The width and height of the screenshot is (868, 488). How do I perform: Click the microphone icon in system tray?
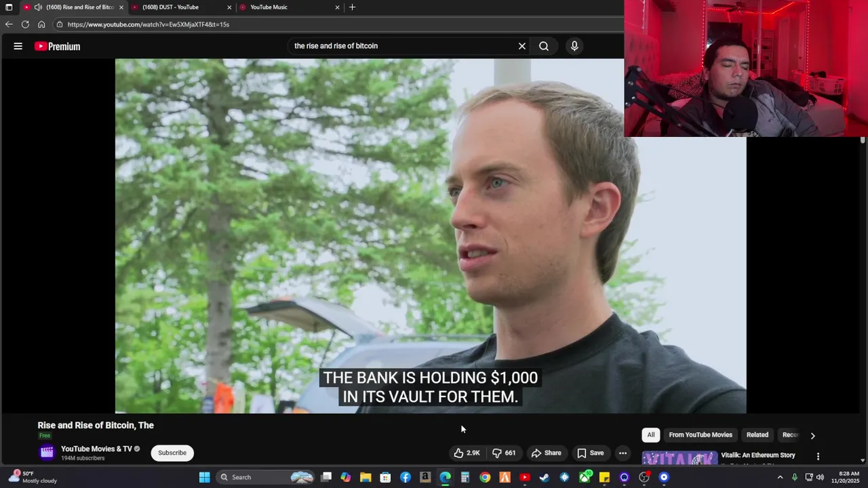click(x=795, y=477)
